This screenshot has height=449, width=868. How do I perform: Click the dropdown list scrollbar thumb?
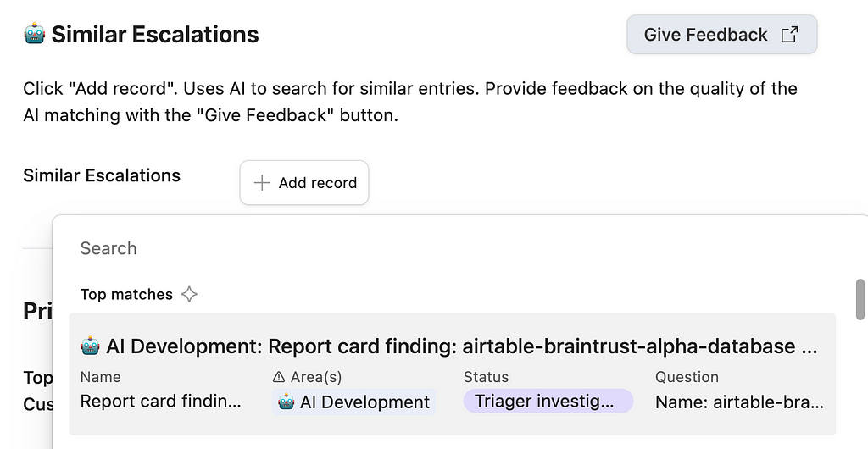pyautogui.click(x=860, y=300)
